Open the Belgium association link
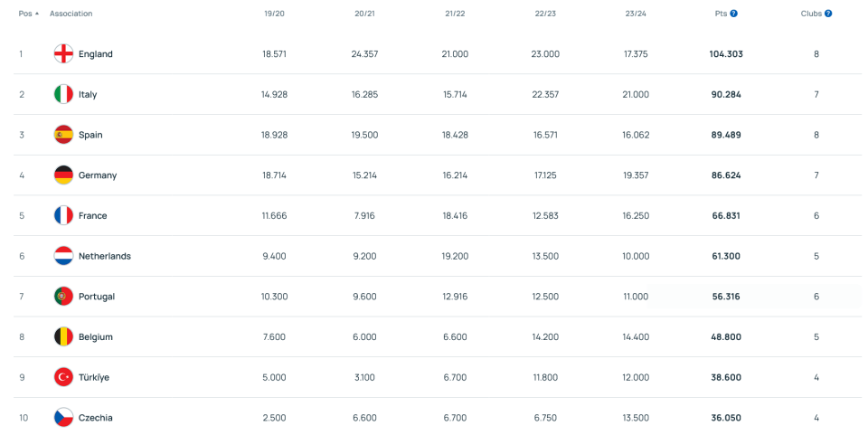Screen dimensions: 868x435 click(x=96, y=336)
